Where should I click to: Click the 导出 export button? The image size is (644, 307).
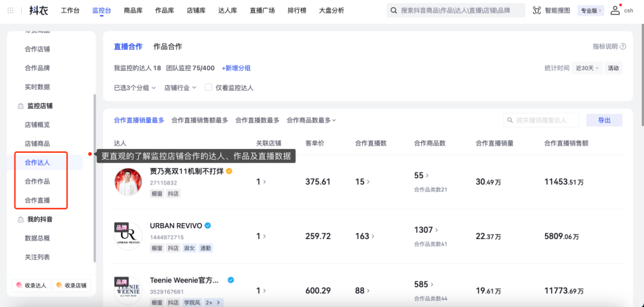604,120
